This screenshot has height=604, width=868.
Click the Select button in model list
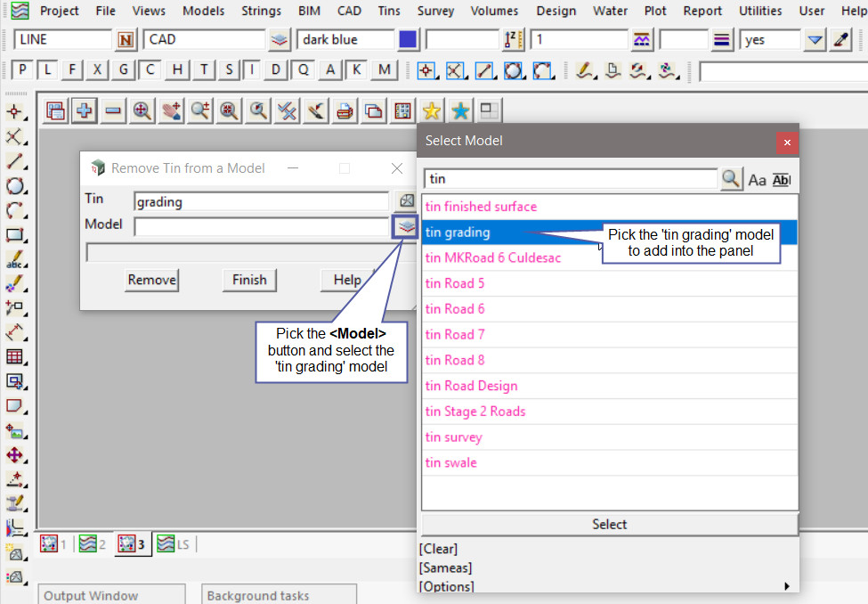coord(609,524)
